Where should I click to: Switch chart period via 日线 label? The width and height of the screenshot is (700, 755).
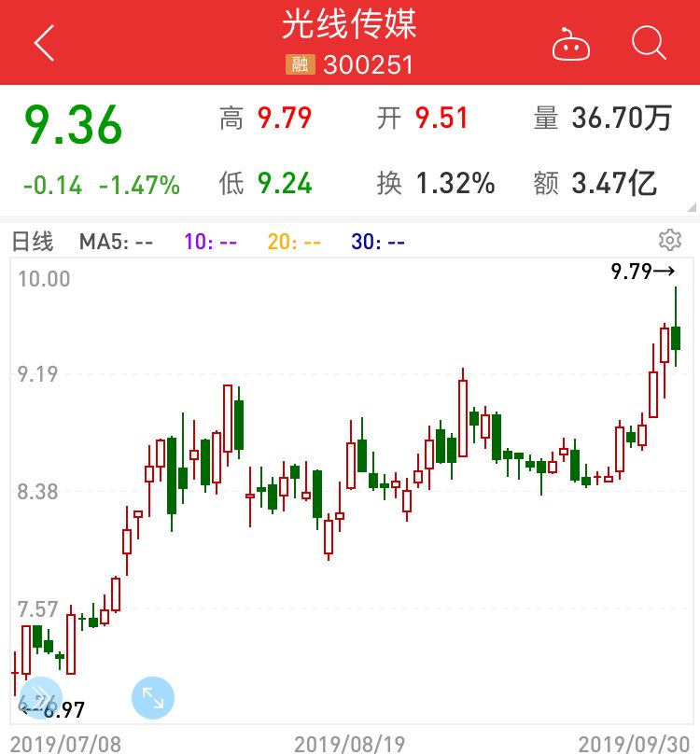[33, 242]
